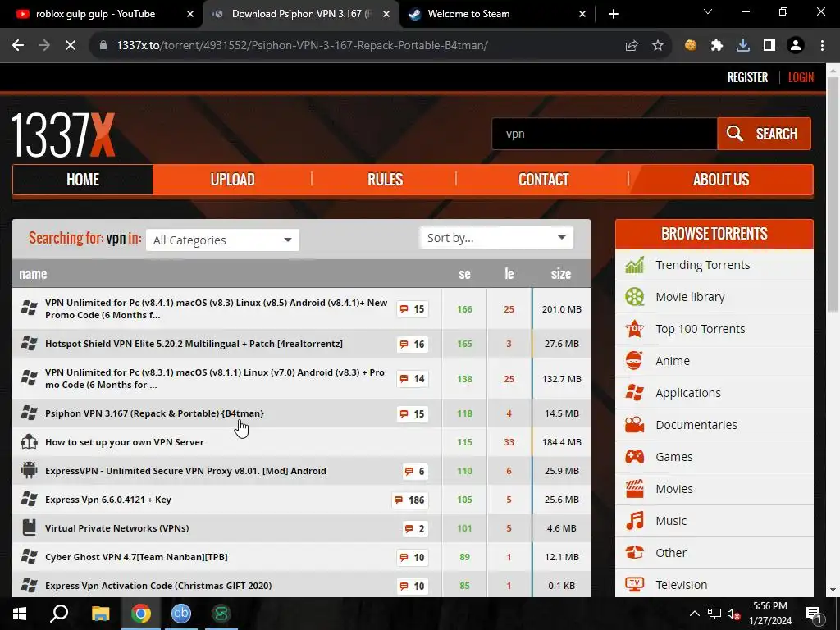Click the Movies clapperboard icon
Viewport: 840px width, 630px height.
[x=635, y=489]
